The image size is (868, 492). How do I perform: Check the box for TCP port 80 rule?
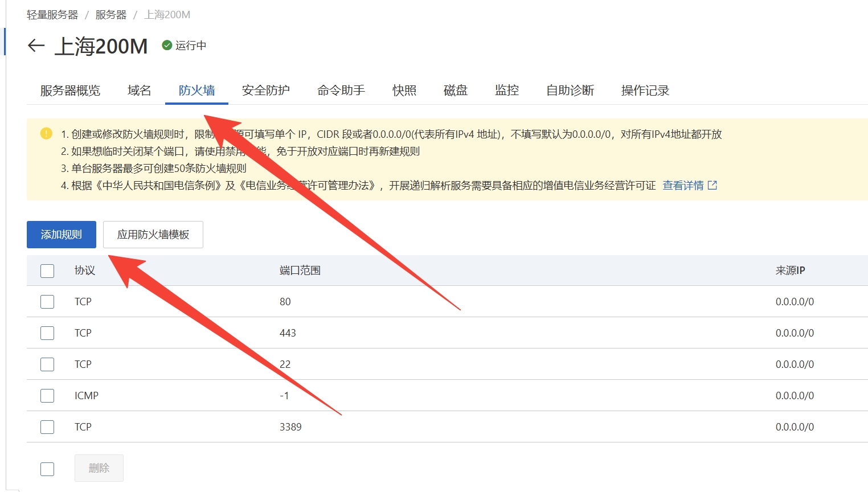(x=47, y=302)
